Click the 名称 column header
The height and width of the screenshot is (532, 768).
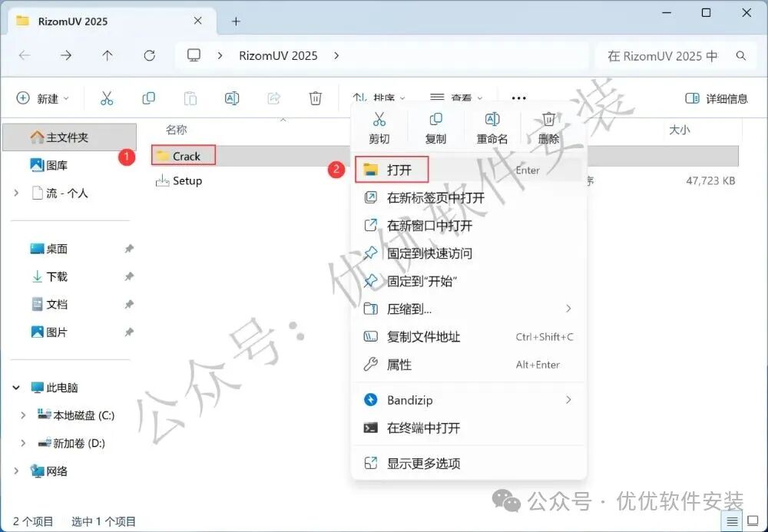point(177,129)
